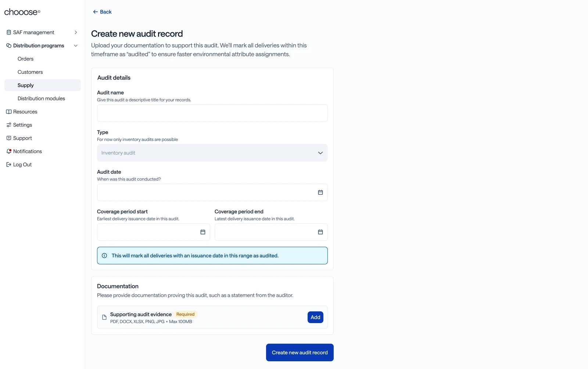
Task: Go Back using the top link
Action: [102, 12]
